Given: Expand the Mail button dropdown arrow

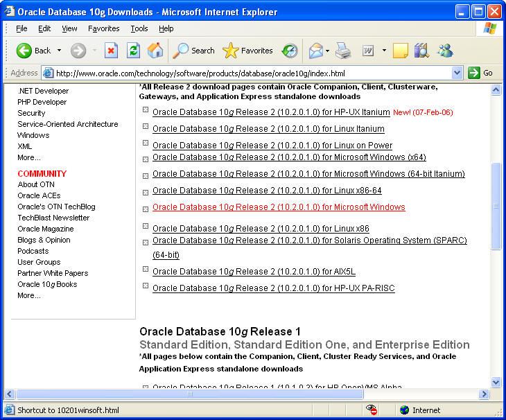Looking at the screenshot, I should (328, 51).
